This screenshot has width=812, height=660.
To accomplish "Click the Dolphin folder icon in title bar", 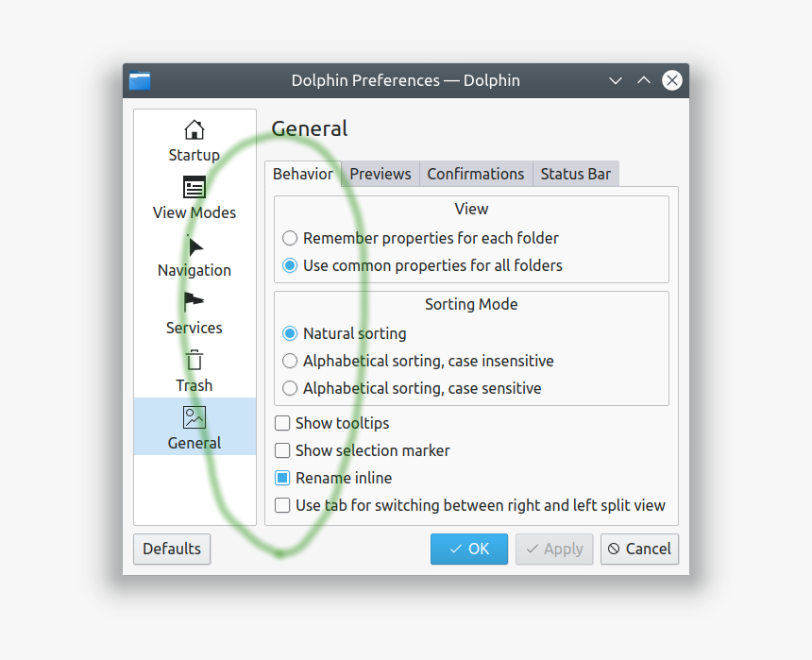I will coord(140,81).
